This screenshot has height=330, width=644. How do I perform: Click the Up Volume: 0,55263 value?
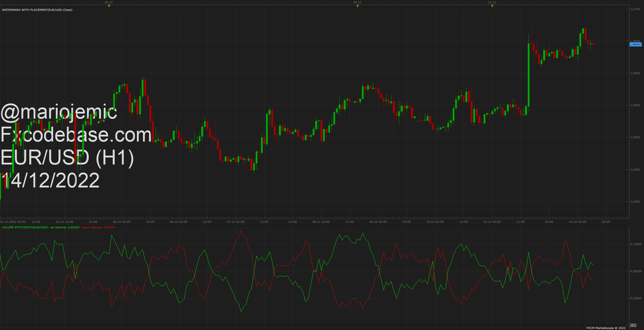[x=65, y=227]
